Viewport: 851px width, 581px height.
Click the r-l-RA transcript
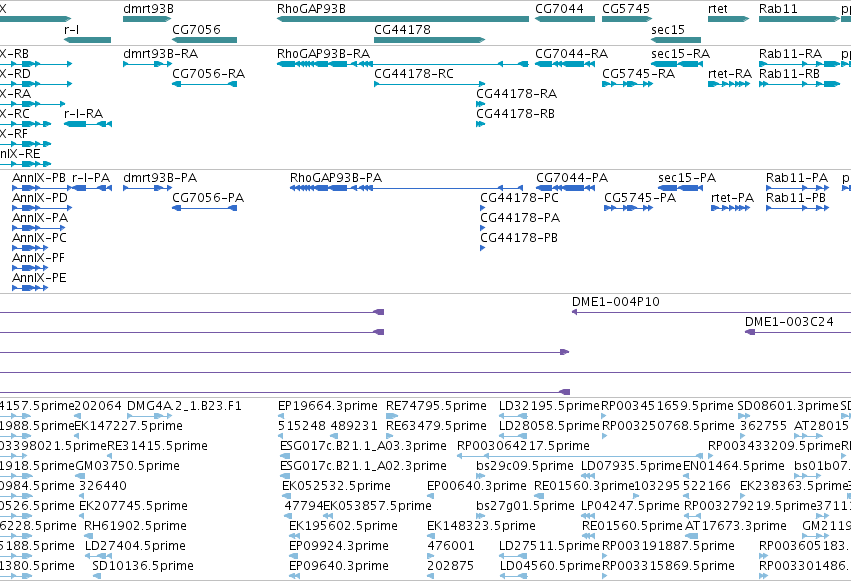click(x=88, y=124)
